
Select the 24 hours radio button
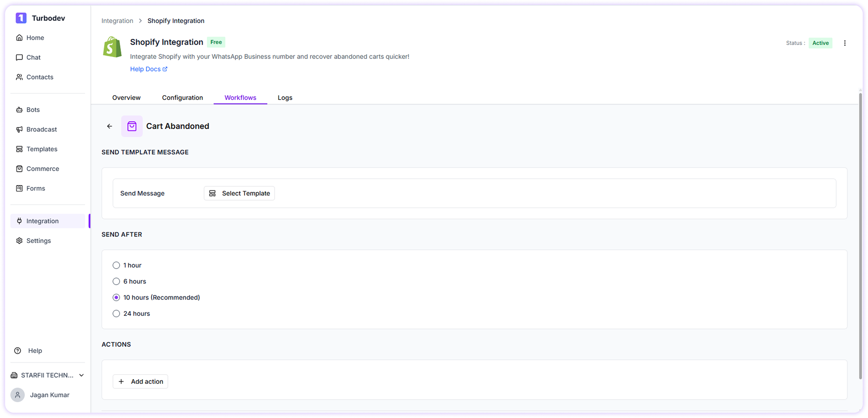point(116,313)
